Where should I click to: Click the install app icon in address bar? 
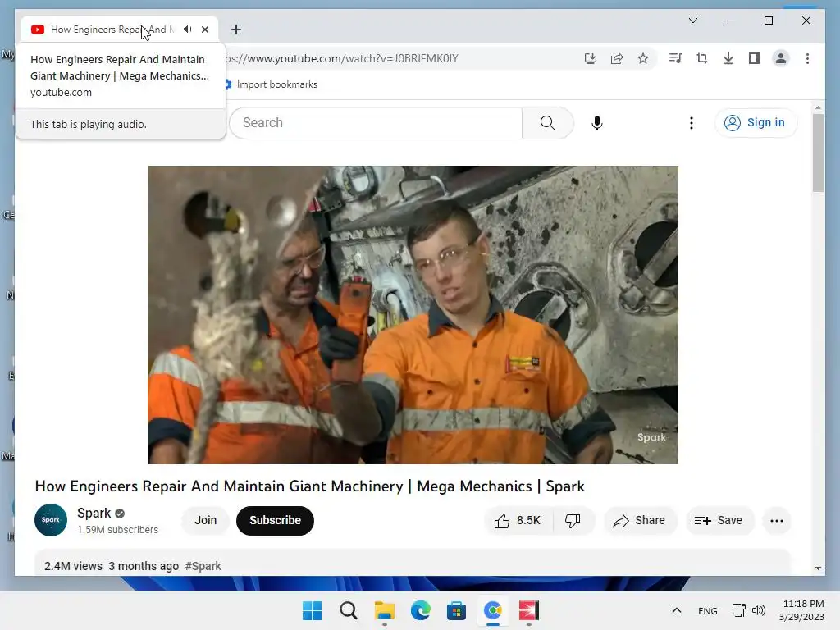591,58
